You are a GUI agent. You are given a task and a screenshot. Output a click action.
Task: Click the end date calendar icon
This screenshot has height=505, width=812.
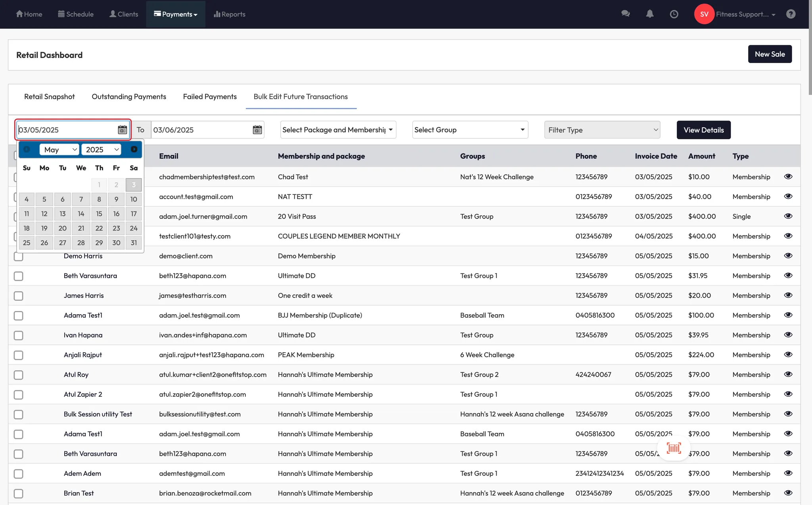point(257,130)
